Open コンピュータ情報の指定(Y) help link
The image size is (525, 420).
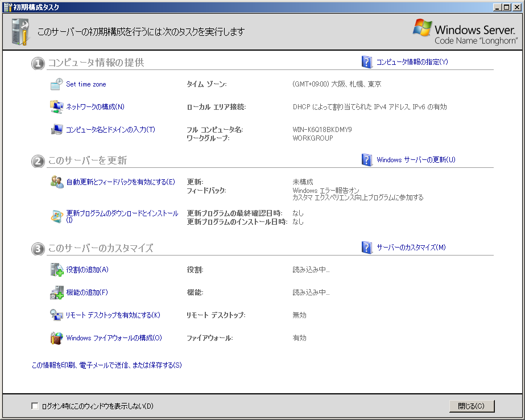[x=412, y=62]
